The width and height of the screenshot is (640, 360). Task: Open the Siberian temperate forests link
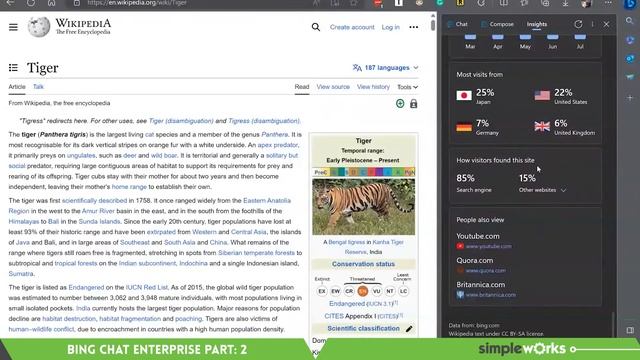[x=256, y=253]
